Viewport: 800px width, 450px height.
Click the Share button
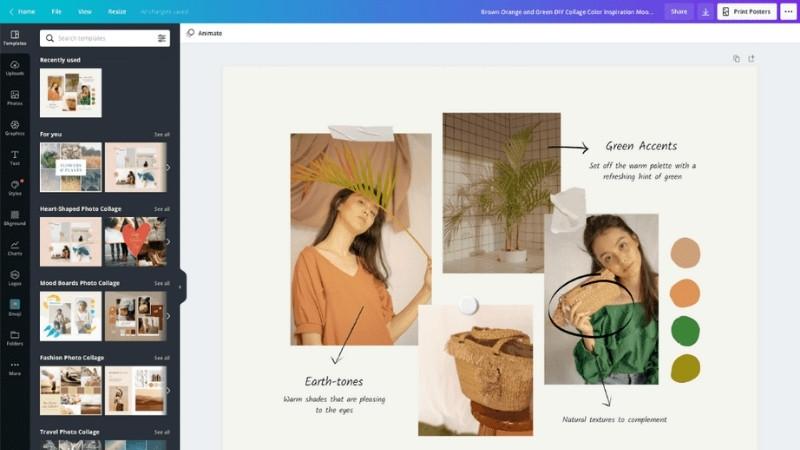tap(679, 12)
